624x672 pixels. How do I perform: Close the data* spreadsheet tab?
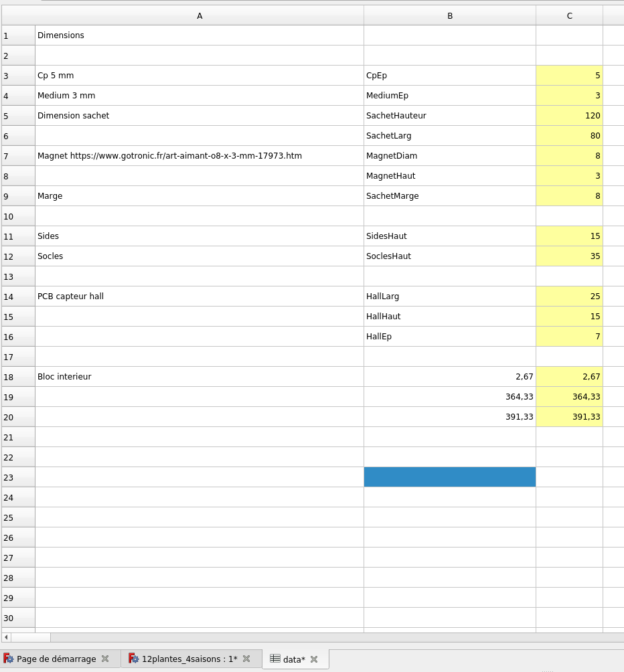pyautogui.click(x=314, y=659)
